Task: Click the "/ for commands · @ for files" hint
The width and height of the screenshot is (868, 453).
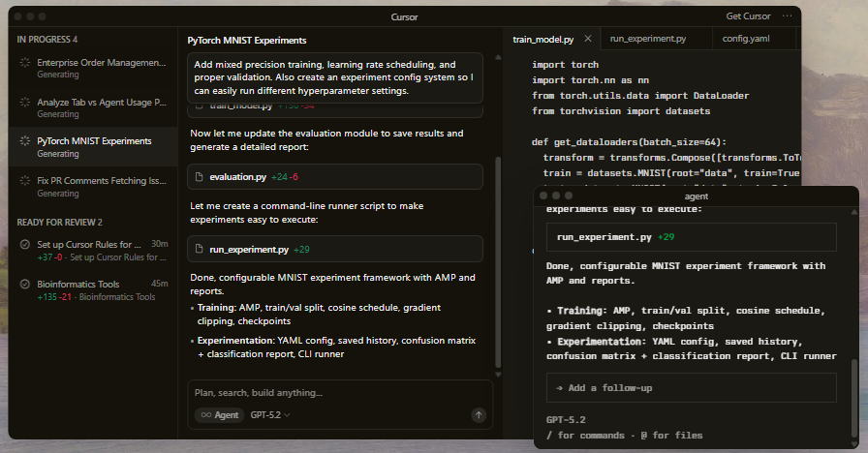Action: [x=624, y=436]
